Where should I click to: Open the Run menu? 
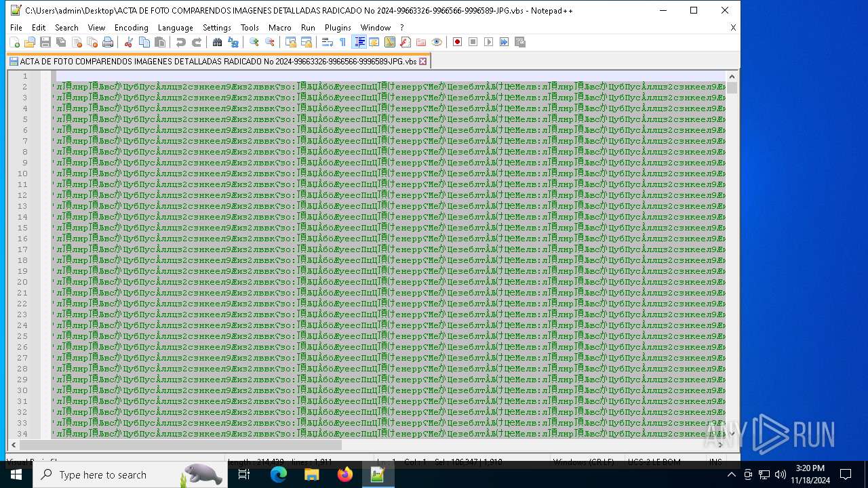(308, 28)
